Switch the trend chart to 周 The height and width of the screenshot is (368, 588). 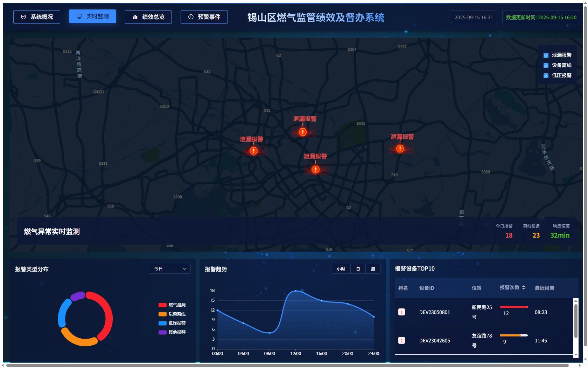tap(373, 269)
